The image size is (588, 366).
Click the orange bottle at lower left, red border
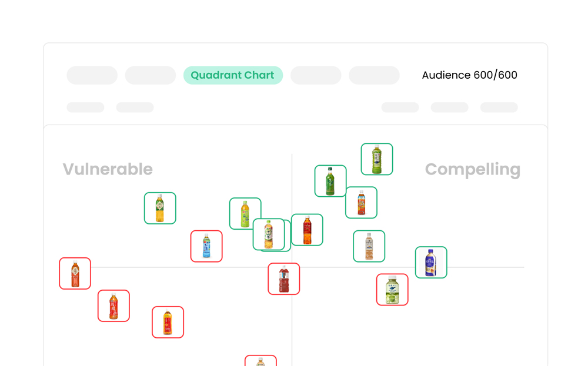(168, 322)
